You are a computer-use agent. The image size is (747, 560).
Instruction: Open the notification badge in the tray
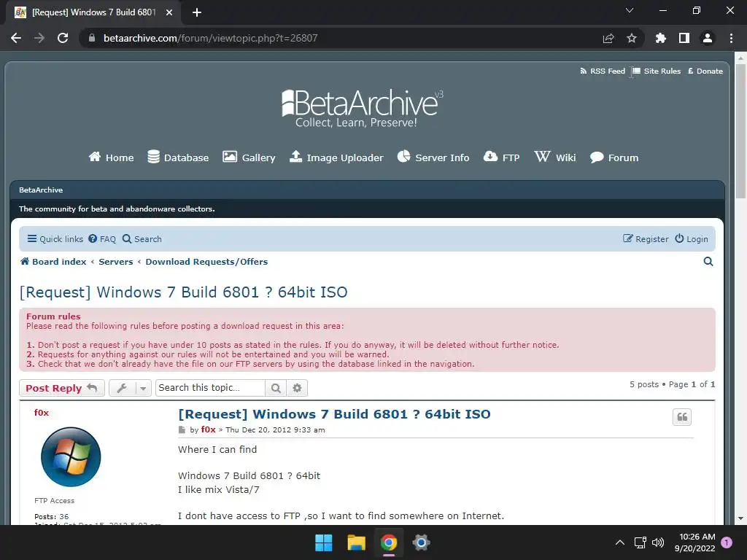[727, 542]
